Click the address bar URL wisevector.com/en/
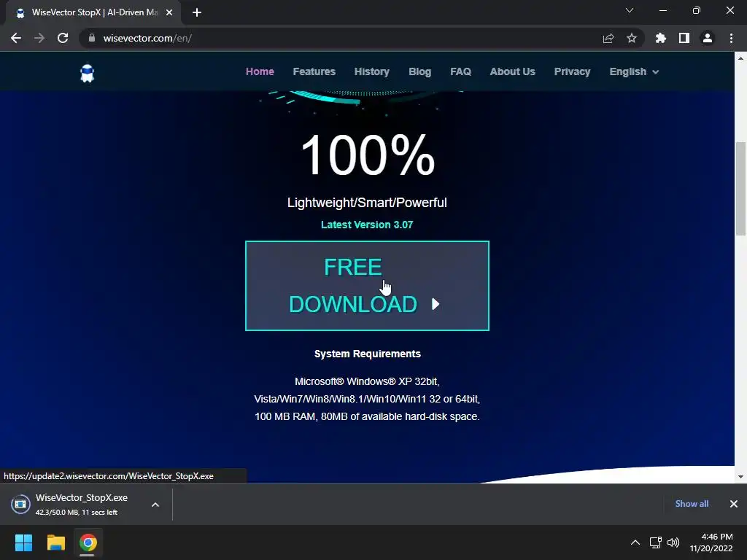The height and width of the screenshot is (560, 747). (x=147, y=38)
